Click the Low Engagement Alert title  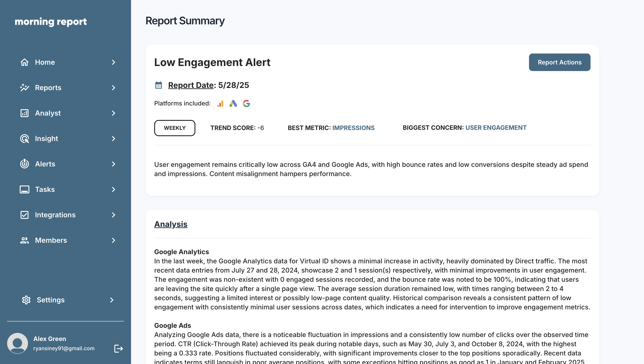[212, 62]
